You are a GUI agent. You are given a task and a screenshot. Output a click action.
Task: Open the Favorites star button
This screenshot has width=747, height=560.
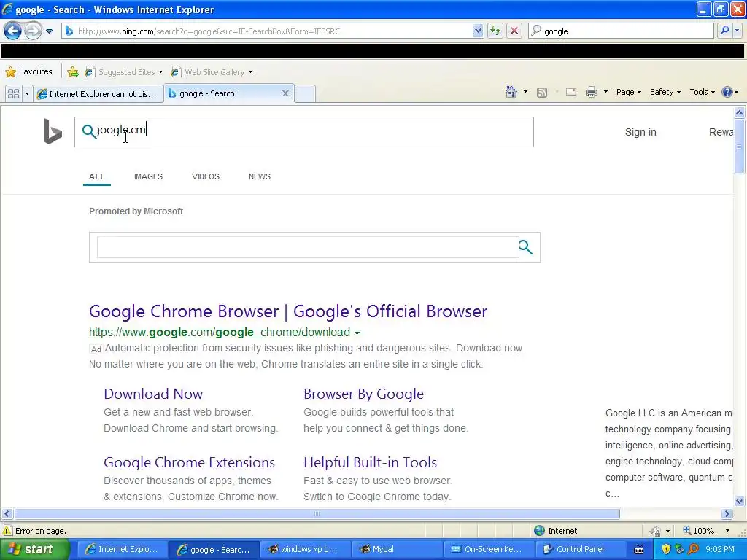tap(28, 72)
